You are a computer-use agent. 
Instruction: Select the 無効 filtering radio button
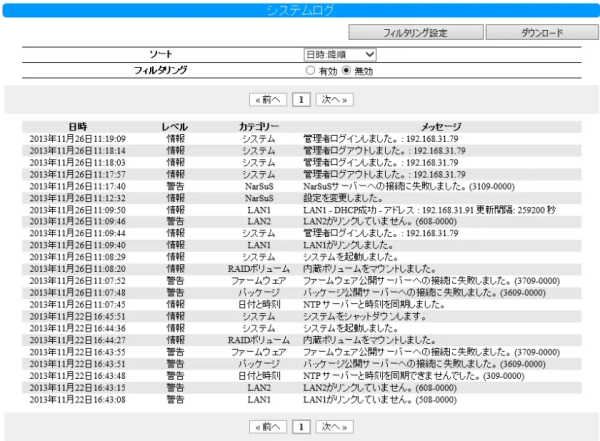[346, 71]
